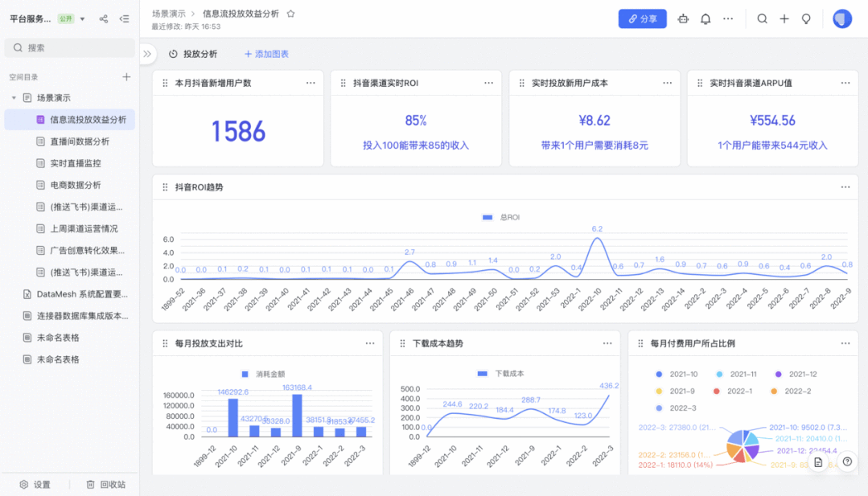Click the plus icon to create new content

pyautogui.click(x=784, y=18)
